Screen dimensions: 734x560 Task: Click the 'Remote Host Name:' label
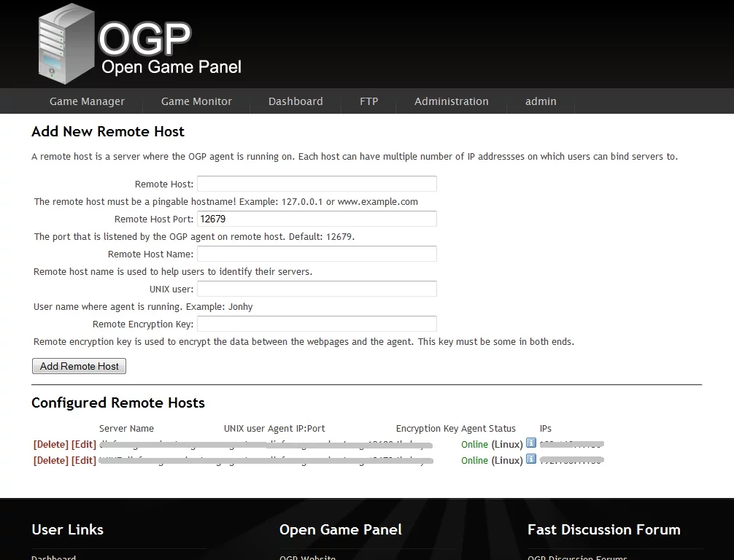pyautogui.click(x=150, y=254)
